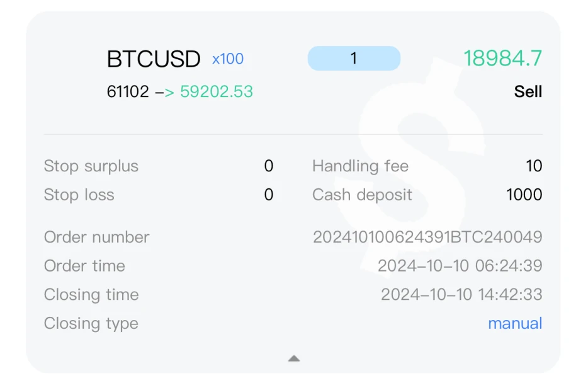This screenshot has width=588, height=378.
Task: Click the Sell direction label
Action: [528, 91]
